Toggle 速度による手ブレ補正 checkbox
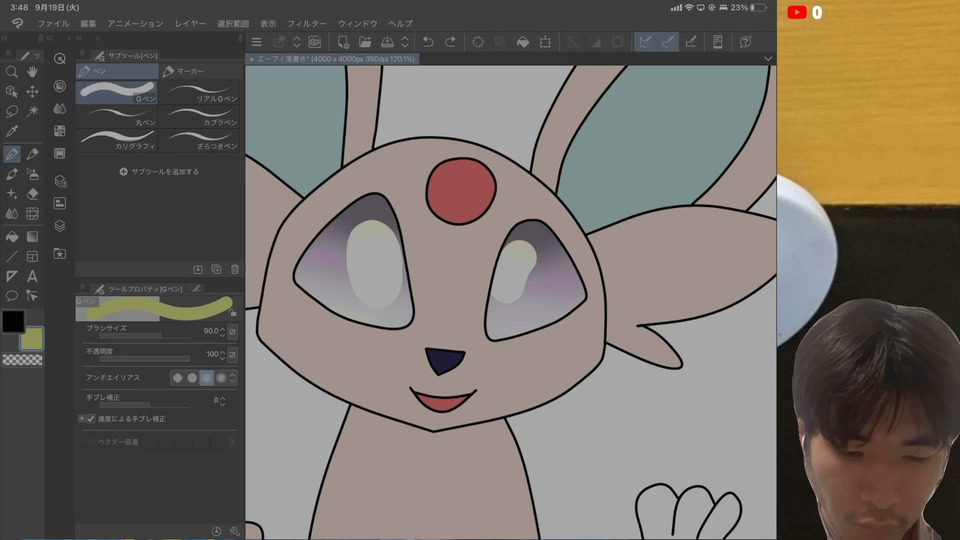The width and height of the screenshot is (960, 540). coord(90,419)
